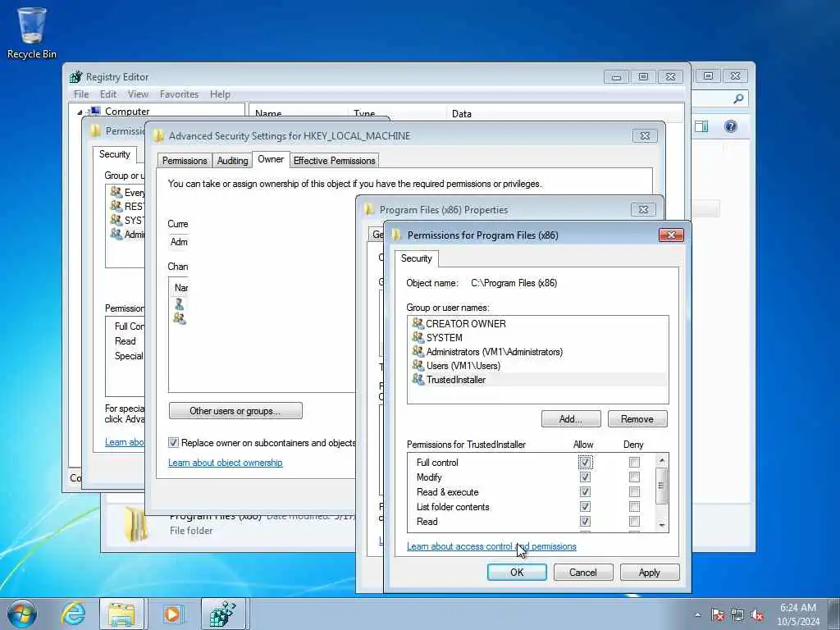Switch to the Permissions tab in Advanced Security
This screenshot has height=630, width=840.
point(185,161)
